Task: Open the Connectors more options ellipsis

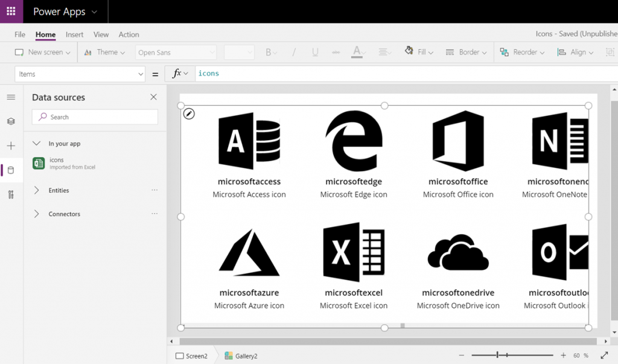Action: point(154,214)
